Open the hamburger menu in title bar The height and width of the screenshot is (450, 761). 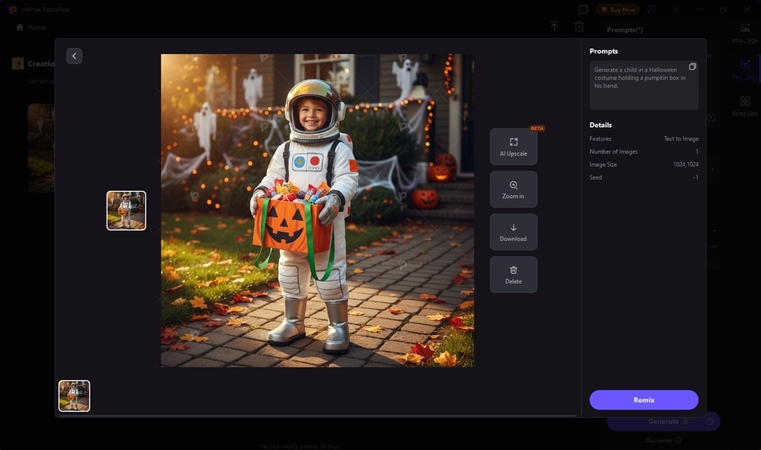[x=675, y=9]
